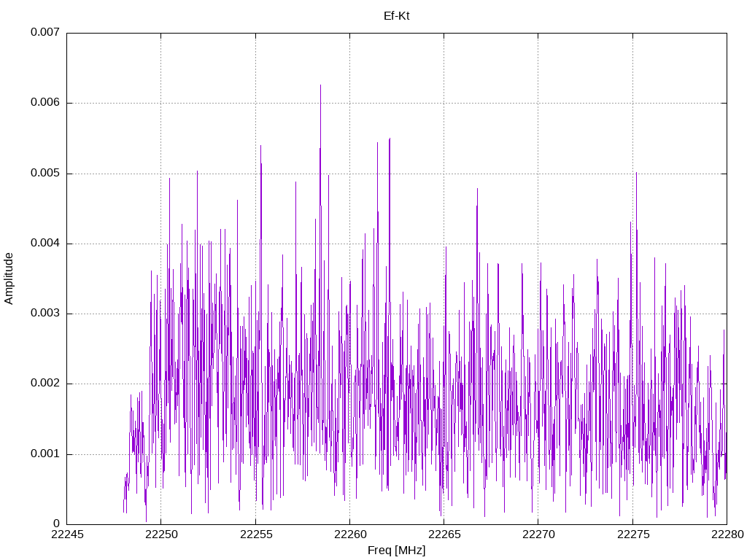The image size is (747, 560).
Task: Click the x-axis tick label 22270
Action: [x=539, y=534]
